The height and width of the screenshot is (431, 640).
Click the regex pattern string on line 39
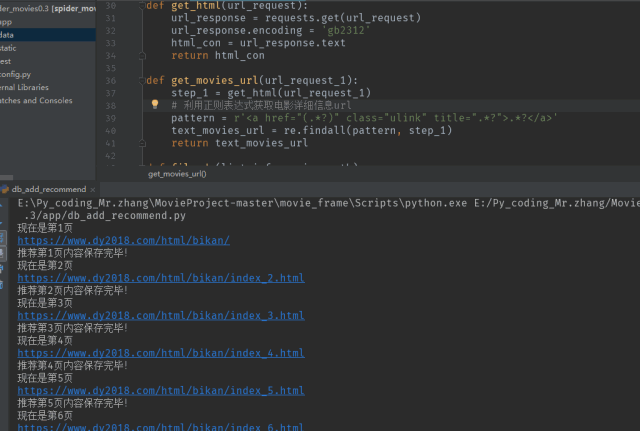point(396,118)
